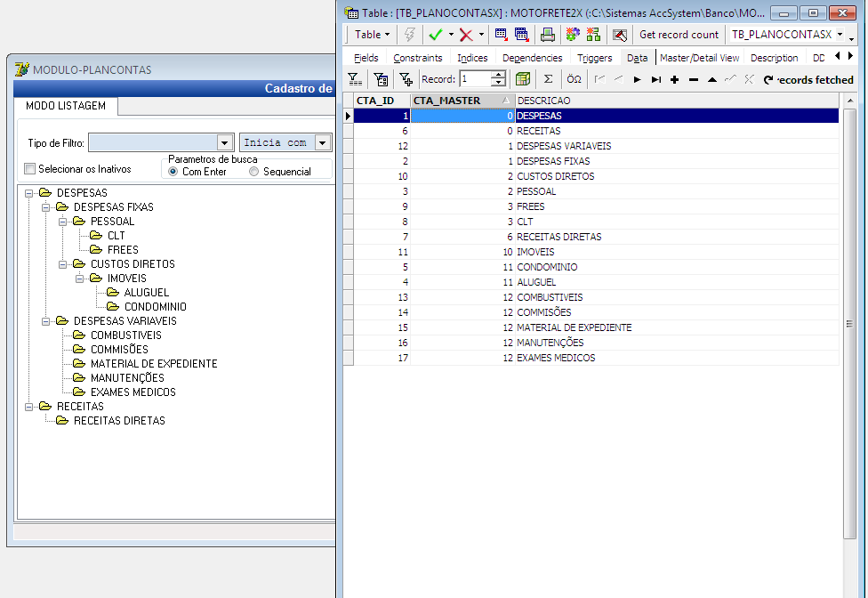
Task: Open the Constraints tab
Action: pyautogui.click(x=418, y=58)
